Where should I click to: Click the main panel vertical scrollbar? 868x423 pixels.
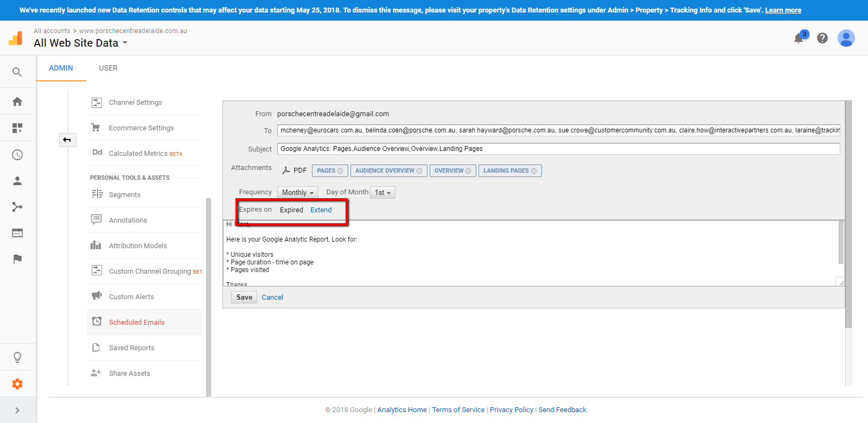coord(848,214)
